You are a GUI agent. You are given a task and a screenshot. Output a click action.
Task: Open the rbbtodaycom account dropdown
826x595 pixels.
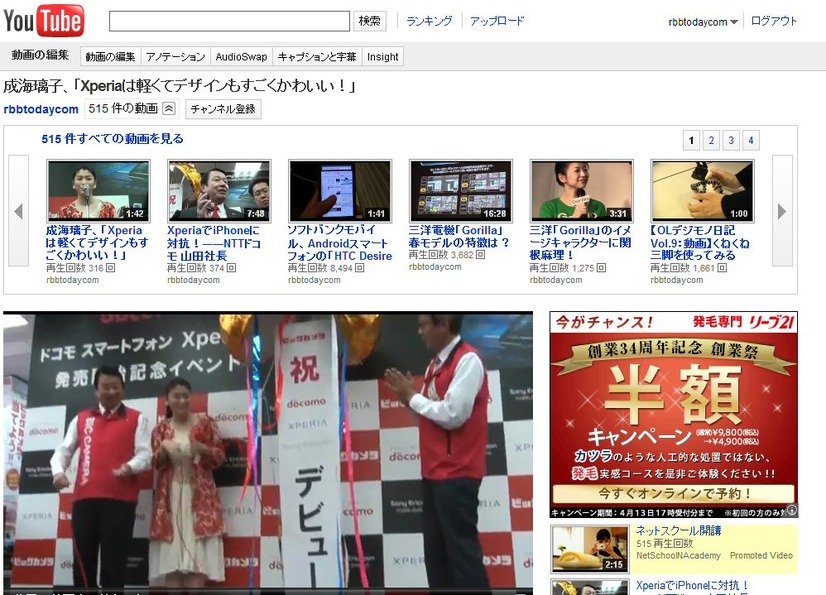[703, 22]
